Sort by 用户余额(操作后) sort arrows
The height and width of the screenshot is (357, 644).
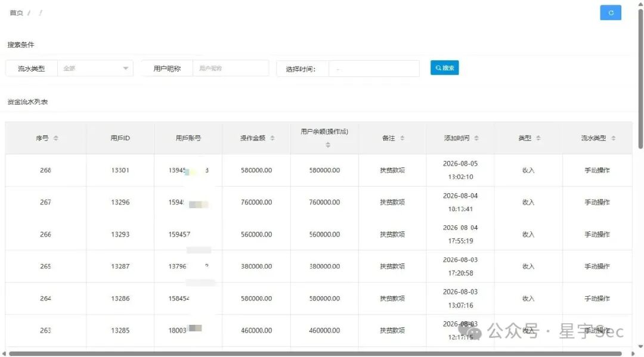[328, 145]
